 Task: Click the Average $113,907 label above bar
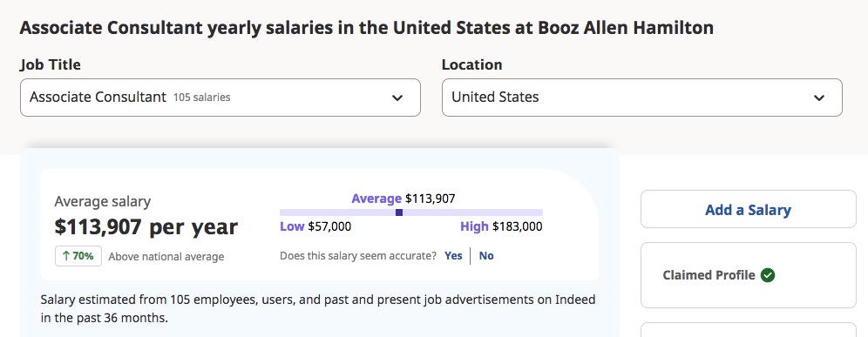coord(403,198)
